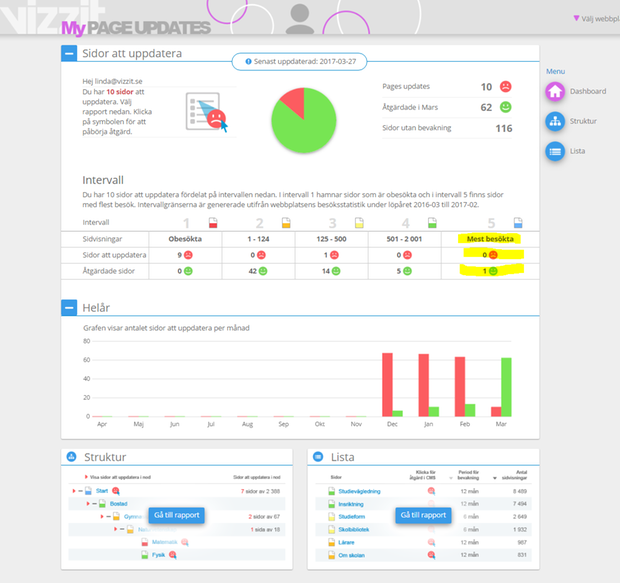Click the smiley beside 42 in Åtgärdade sidor
This screenshot has height=583, width=620.
click(263, 271)
